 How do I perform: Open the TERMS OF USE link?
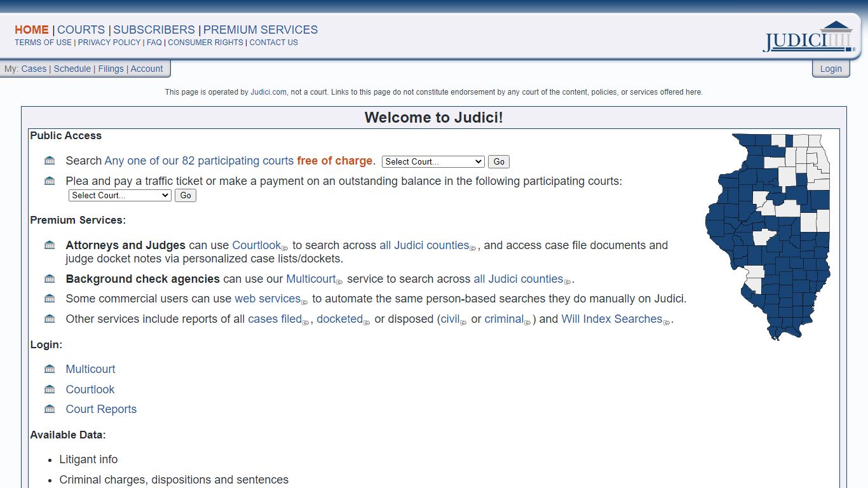click(x=43, y=43)
